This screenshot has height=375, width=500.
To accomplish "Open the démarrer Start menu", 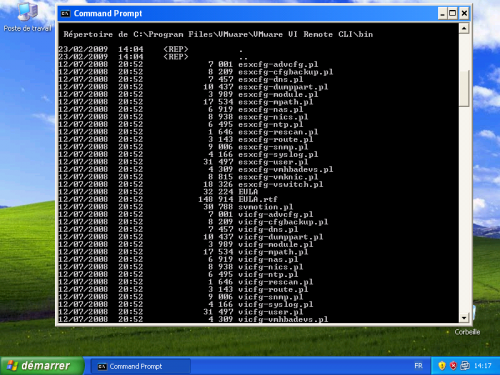I will [42, 366].
